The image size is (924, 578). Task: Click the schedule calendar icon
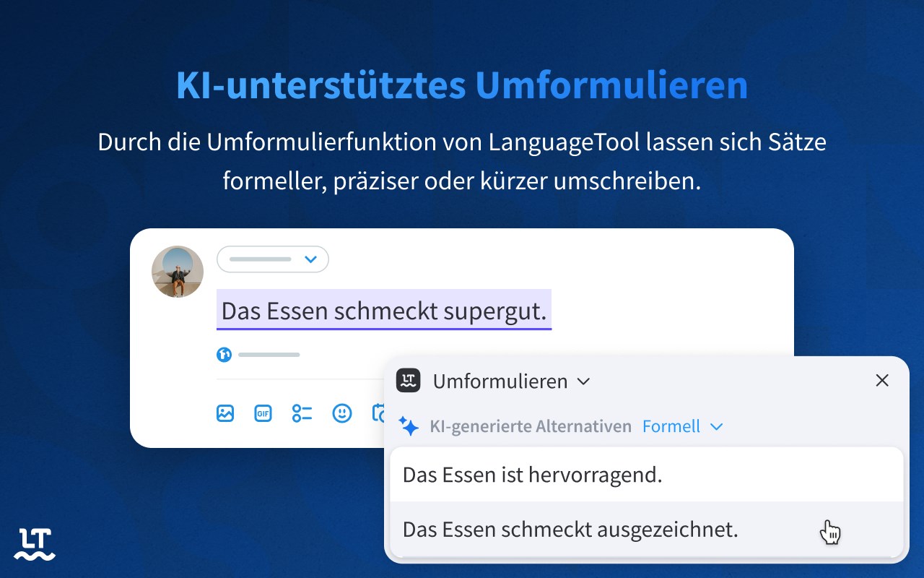[x=378, y=413]
